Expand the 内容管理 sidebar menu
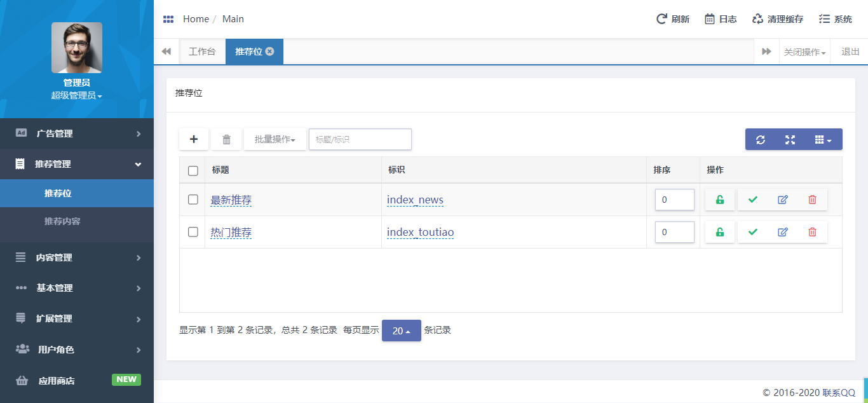868x403 pixels. point(77,257)
